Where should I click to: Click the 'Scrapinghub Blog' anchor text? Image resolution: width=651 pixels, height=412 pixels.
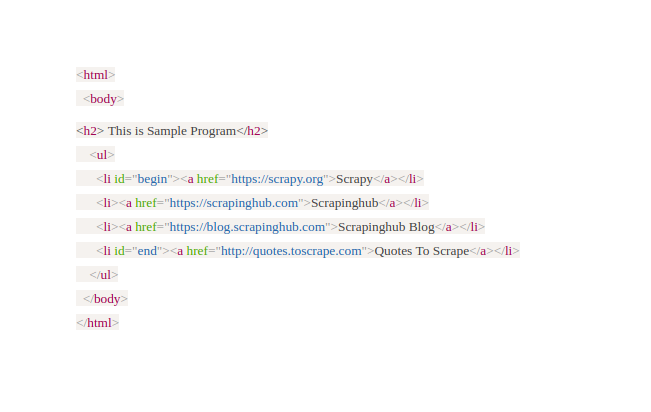(386, 227)
